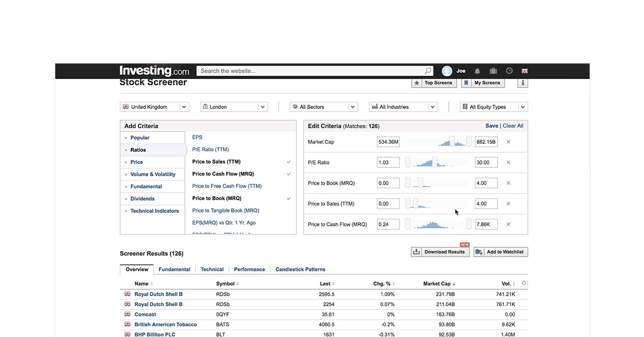Open notifications bell icon
This screenshot has width=644, height=337.
point(477,71)
